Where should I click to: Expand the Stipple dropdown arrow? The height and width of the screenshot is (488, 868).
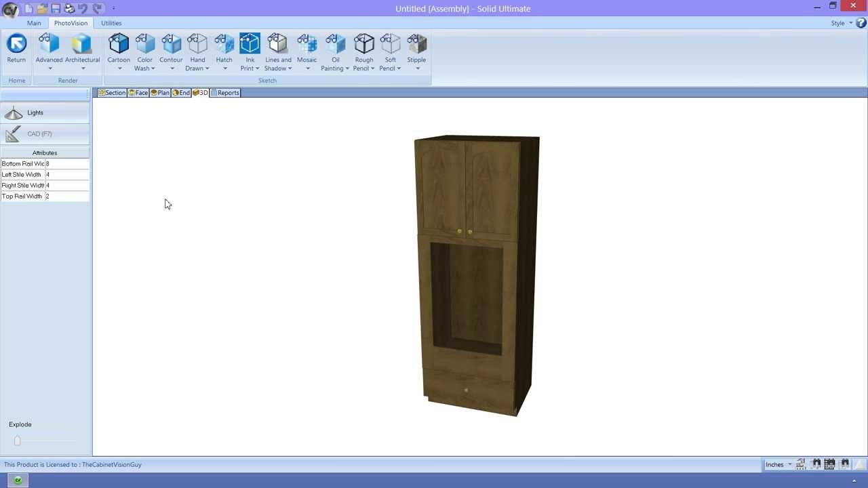[418, 68]
